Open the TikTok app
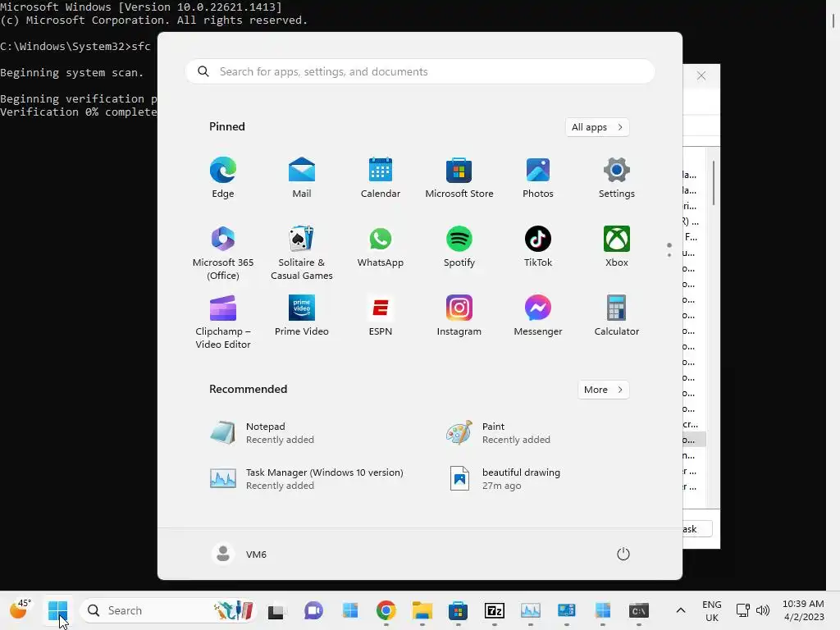 [x=538, y=247]
